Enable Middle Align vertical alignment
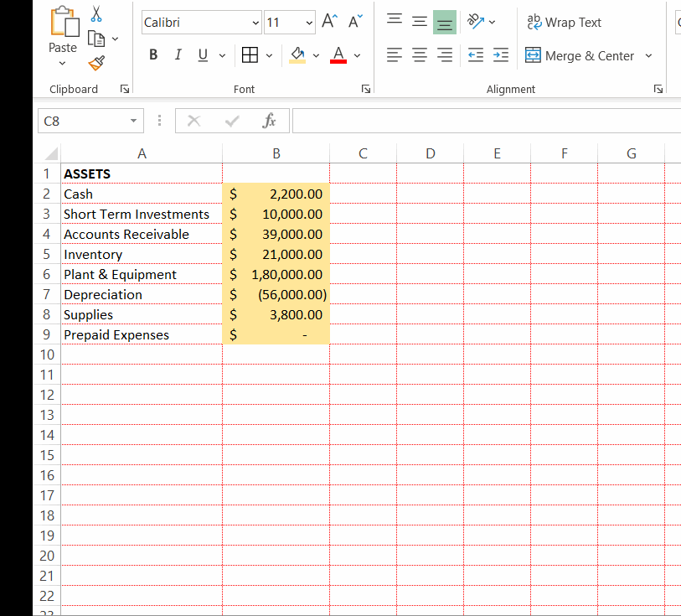This screenshot has height=616, width=681. (419, 21)
